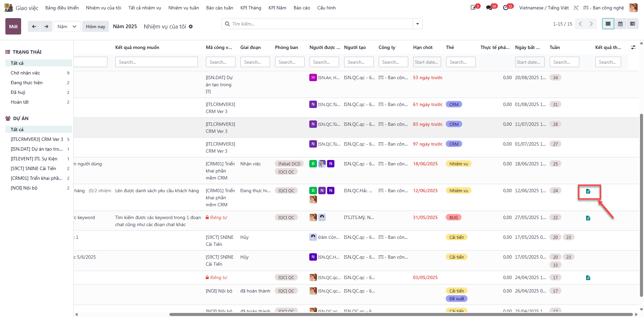The width and height of the screenshot is (644, 317).
Task: Open the notes icon with badge 3
Action: click(474, 8)
